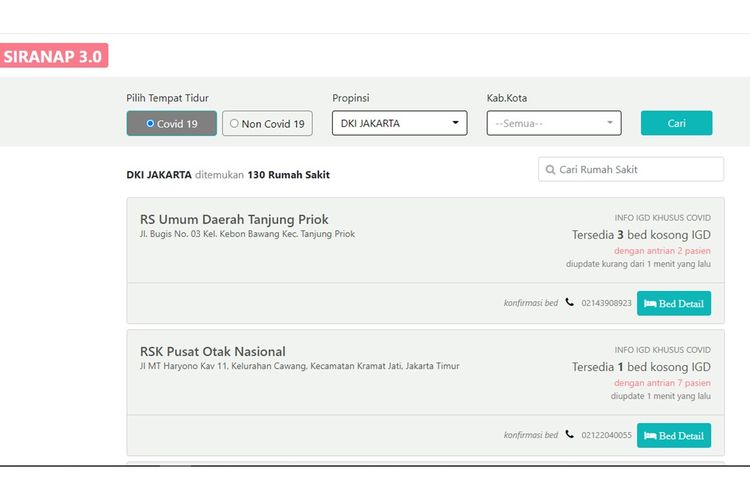Click phone icon for RS Tanjung Priok
Screen dimensions: 750x500
(570, 303)
